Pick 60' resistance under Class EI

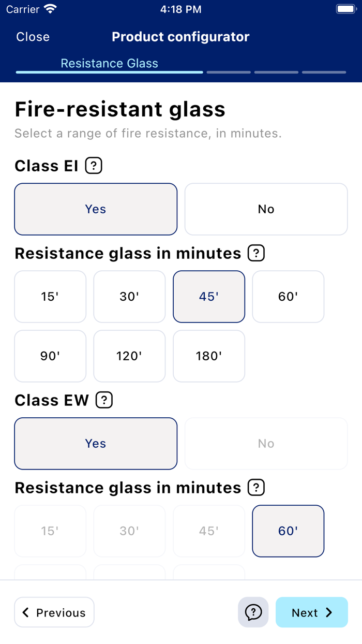pos(288,297)
